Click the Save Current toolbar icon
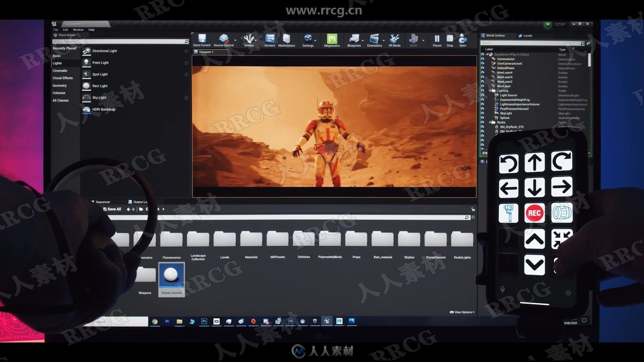Screen dimensions: 644x362 (202, 40)
